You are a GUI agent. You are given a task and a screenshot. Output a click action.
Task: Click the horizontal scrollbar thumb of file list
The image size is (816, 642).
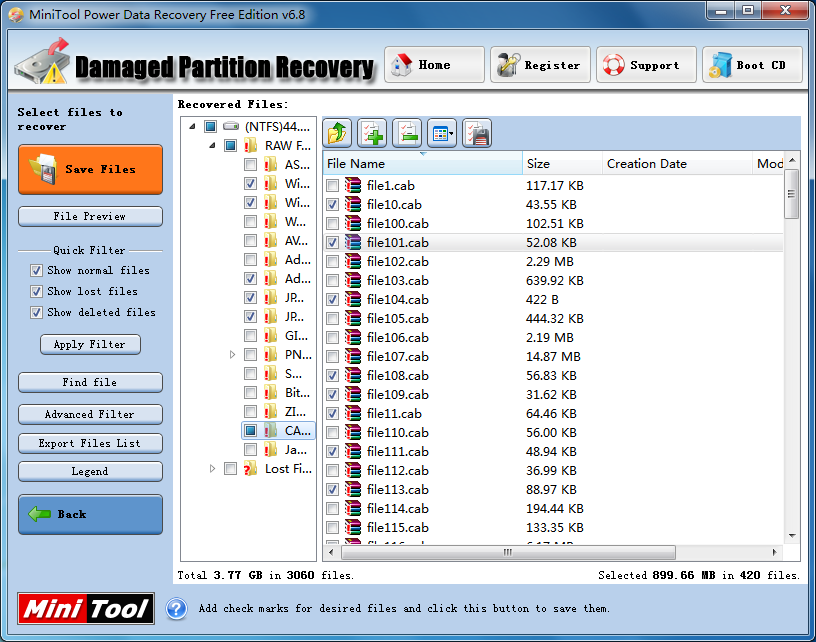point(508,552)
